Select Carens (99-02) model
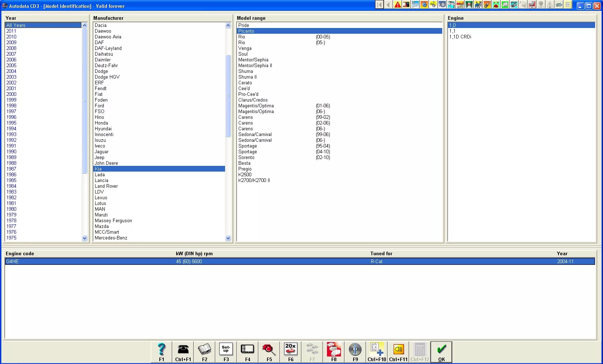This screenshot has width=603, height=364. (340, 117)
